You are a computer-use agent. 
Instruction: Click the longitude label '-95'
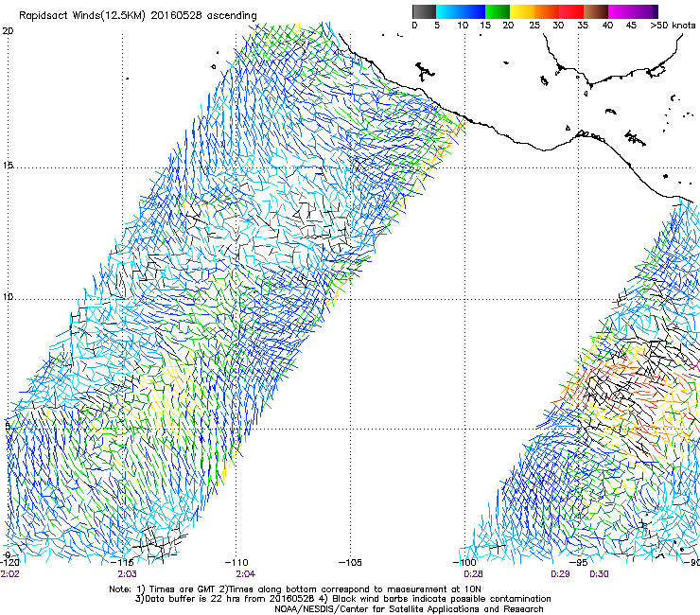tap(579, 563)
